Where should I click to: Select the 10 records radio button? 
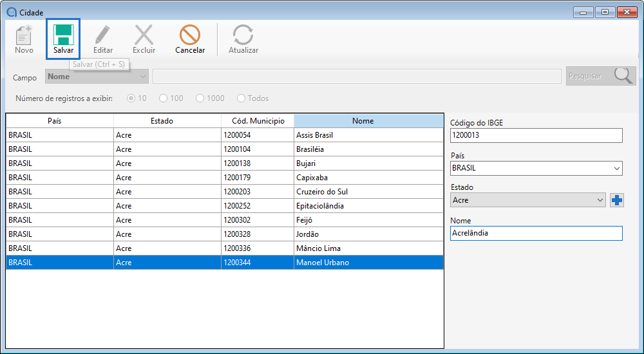131,98
